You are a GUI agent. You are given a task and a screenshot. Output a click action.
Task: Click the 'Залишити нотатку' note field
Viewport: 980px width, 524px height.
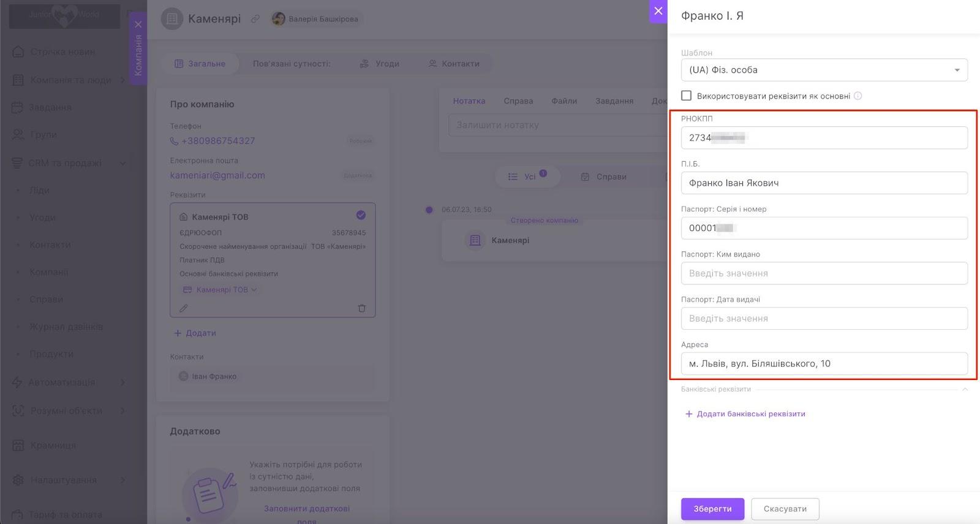click(x=558, y=125)
